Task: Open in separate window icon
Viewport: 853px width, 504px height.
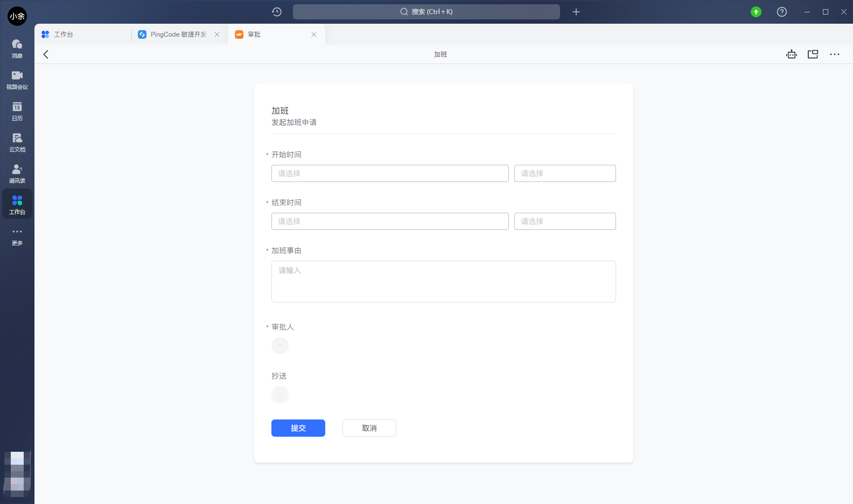Action: point(813,54)
